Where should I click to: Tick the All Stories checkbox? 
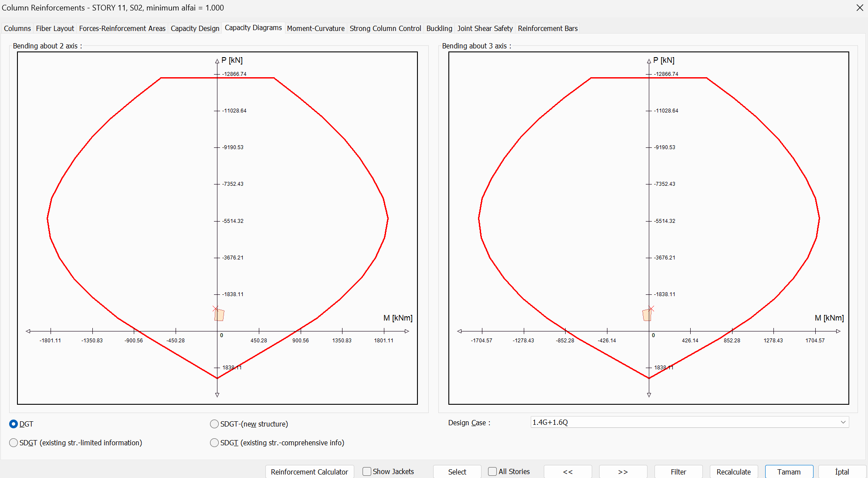492,471
